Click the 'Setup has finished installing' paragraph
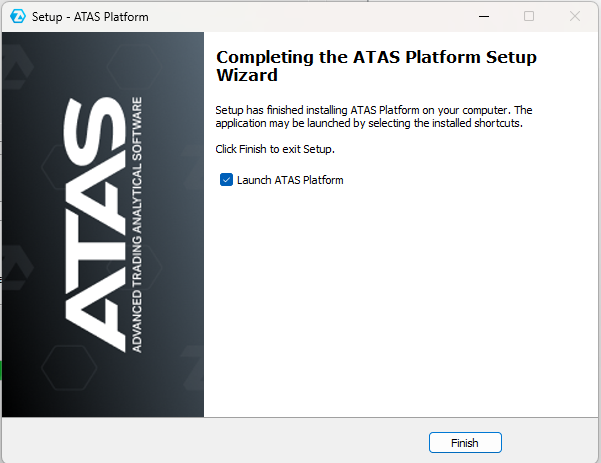601x463 pixels. coord(374,117)
